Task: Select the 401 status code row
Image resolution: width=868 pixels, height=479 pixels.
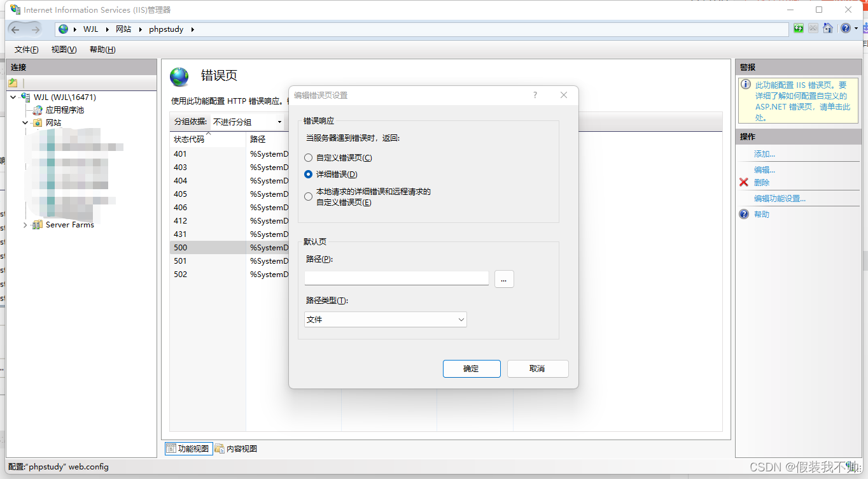Action: [229, 154]
